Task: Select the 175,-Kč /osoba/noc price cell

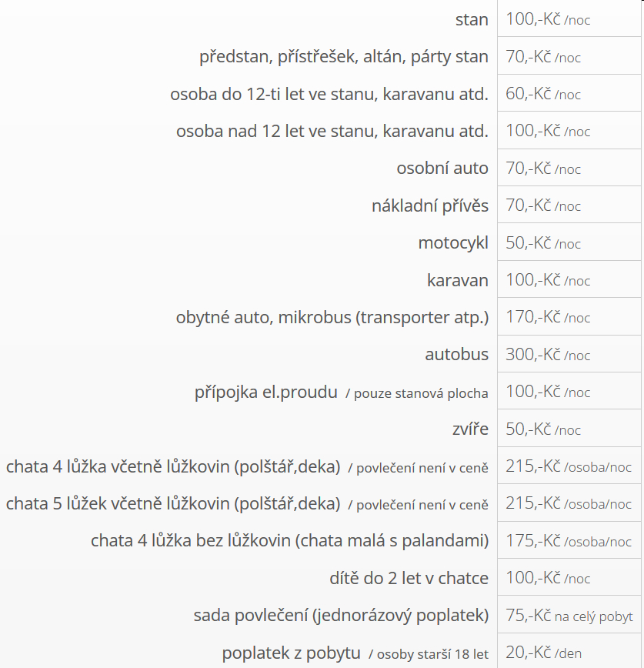Action: pyautogui.click(x=569, y=540)
